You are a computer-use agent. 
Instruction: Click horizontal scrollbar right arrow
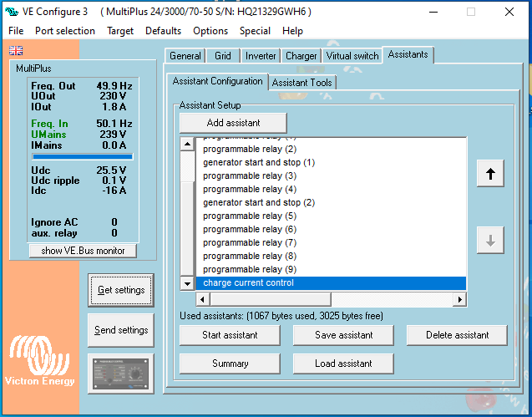[x=460, y=299]
